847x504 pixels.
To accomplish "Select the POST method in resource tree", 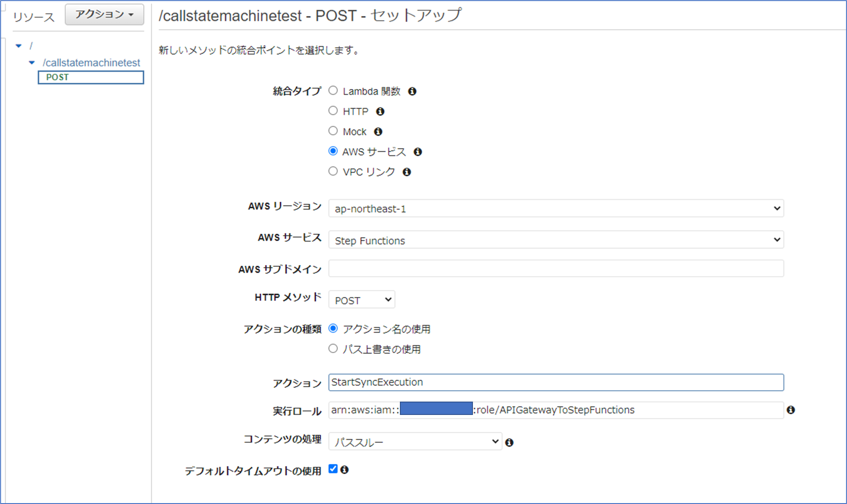I will (91, 77).
